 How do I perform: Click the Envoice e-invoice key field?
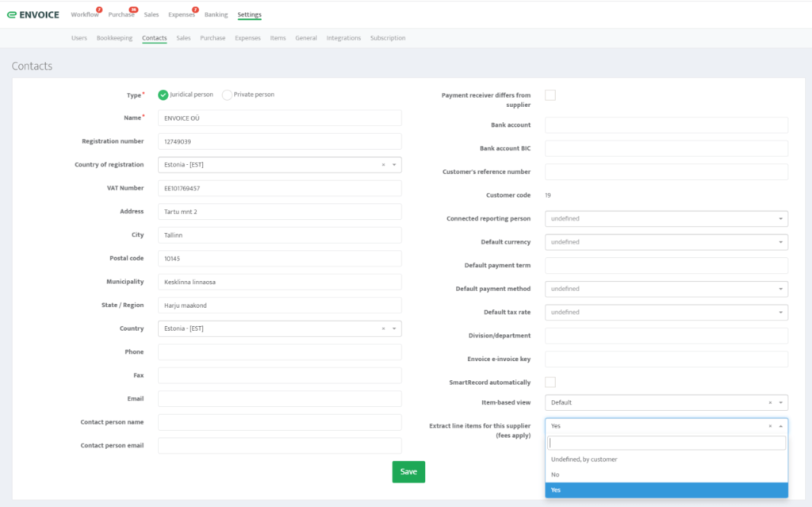tap(666, 359)
